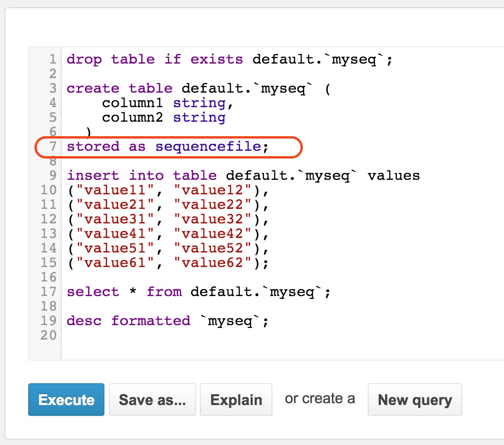Place cursor in the drop table statement line
Image resolution: width=504 pixels, height=445 pixels.
[229, 59]
